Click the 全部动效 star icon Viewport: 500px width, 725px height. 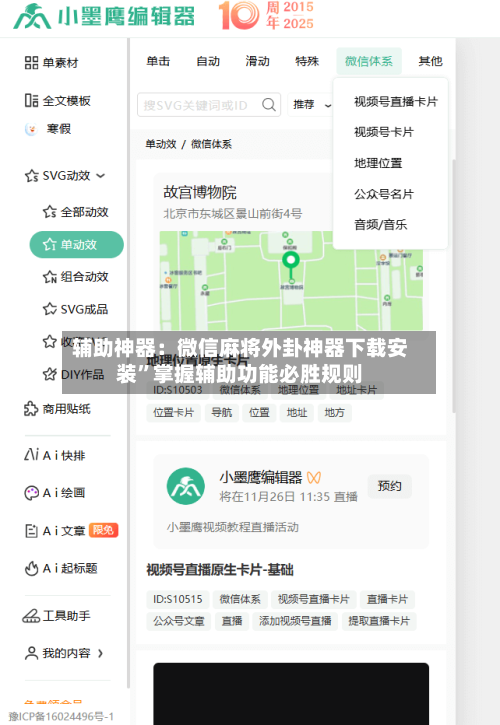[49, 212]
